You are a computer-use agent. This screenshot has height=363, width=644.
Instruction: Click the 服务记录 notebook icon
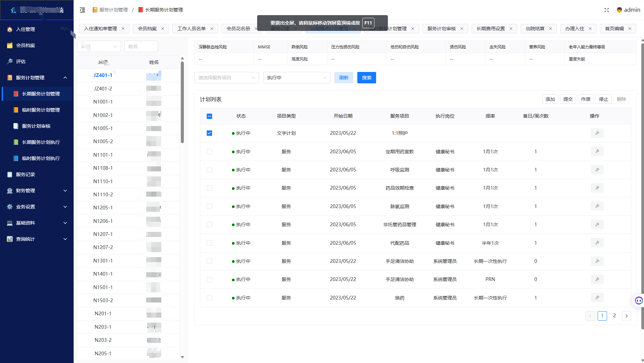point(10,174)
